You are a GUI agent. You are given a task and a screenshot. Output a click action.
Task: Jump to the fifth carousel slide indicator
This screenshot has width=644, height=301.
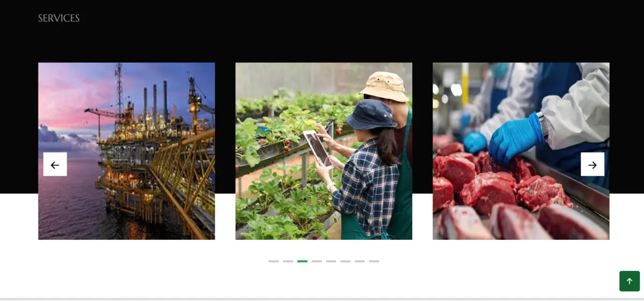click(x=331, y=261)
